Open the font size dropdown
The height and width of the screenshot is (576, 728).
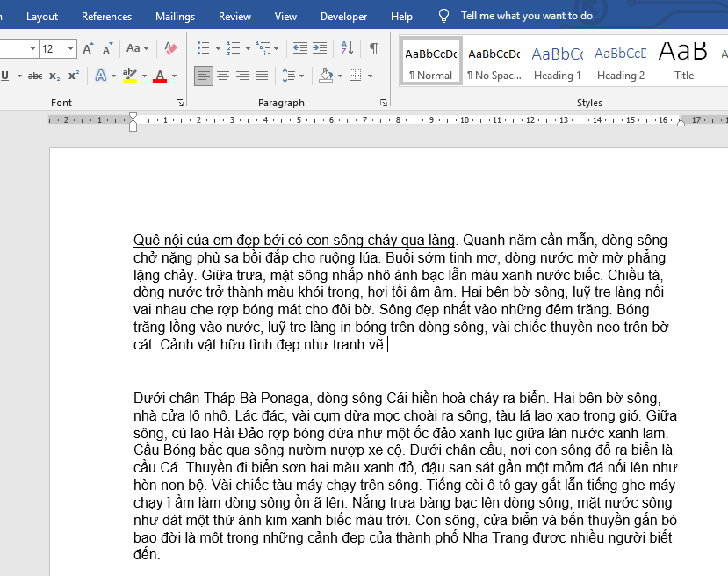tap(71, 48)
